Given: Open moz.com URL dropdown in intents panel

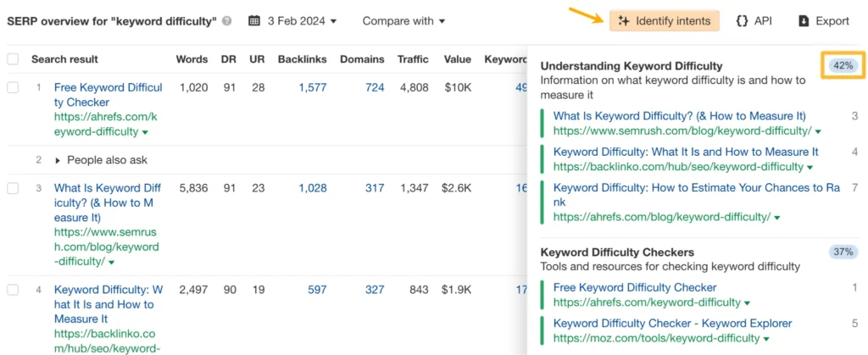Looking at the screenshot, I should (766, 338).
